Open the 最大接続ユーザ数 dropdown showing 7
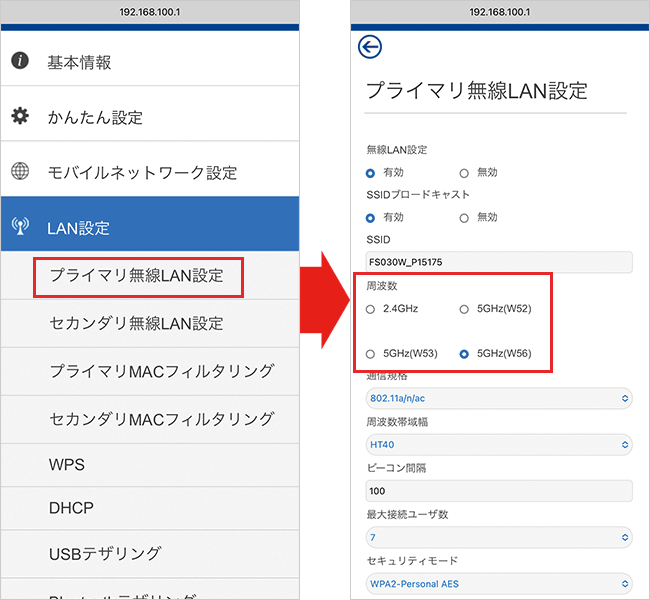This screenshot has width=650, height=600. [499, 538]
